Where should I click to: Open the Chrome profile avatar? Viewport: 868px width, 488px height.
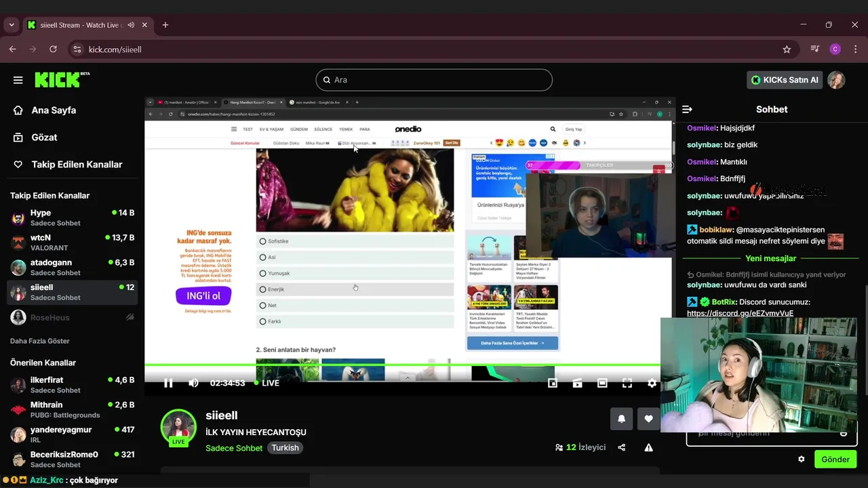point(835,49)
